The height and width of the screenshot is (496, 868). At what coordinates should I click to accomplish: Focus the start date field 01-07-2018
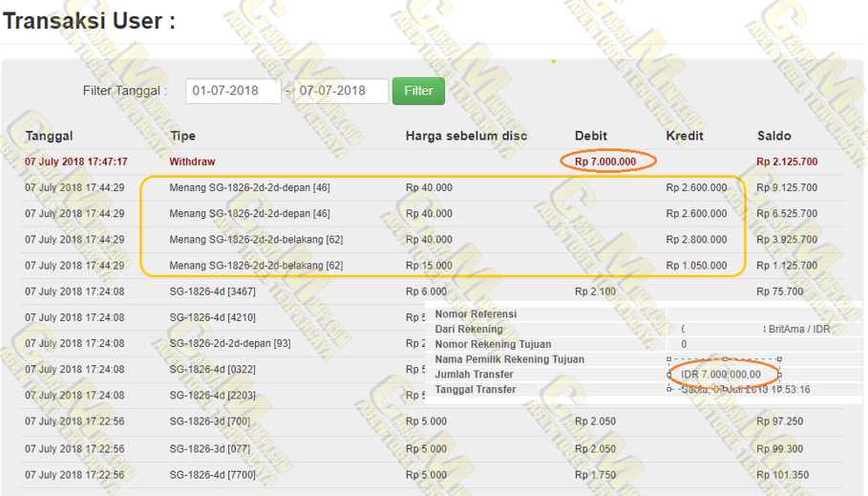233,91
